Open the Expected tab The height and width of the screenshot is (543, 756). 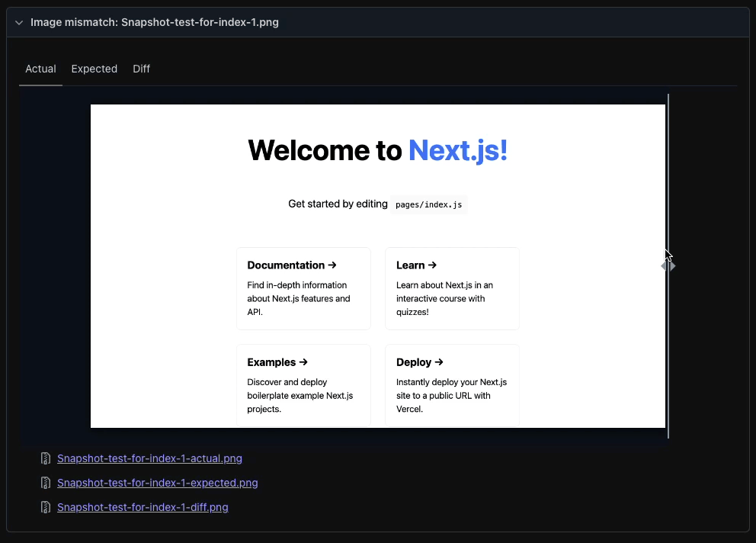pyautogui.click(x=94, y=69)
